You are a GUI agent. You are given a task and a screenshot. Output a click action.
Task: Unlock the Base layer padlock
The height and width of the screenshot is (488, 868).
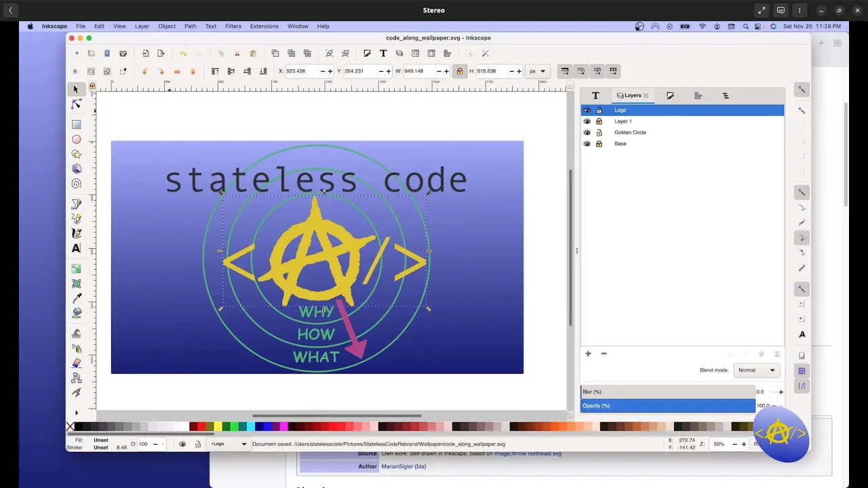point(599,144)
